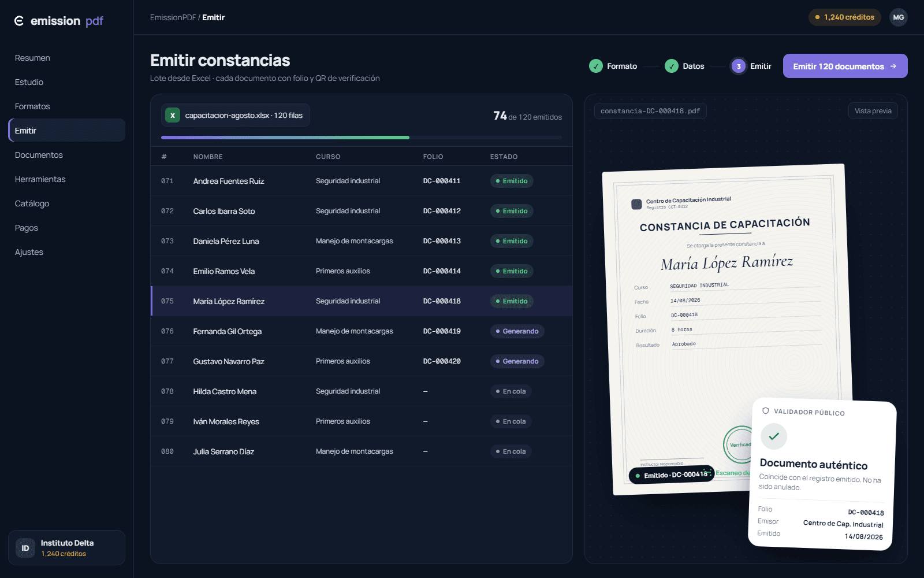The image size is (924, 578).
Task: Click the emission progress bar
Action: click(362, 138)
